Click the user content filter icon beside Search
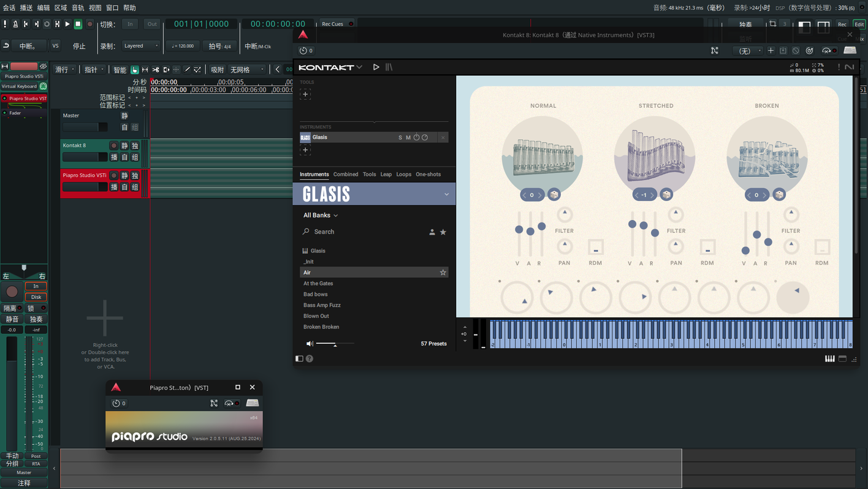The image size is (868, 489). point(432,232)
